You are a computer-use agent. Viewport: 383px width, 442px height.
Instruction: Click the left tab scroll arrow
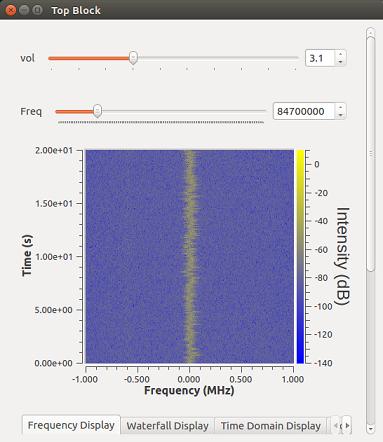point(337,425)
